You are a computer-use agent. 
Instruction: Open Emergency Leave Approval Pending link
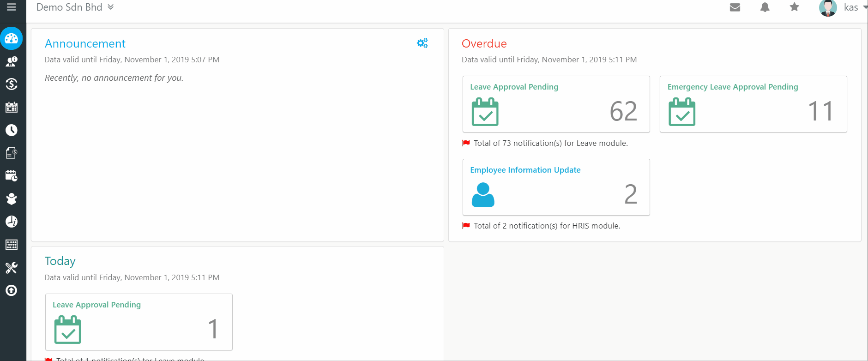point(733,87)
